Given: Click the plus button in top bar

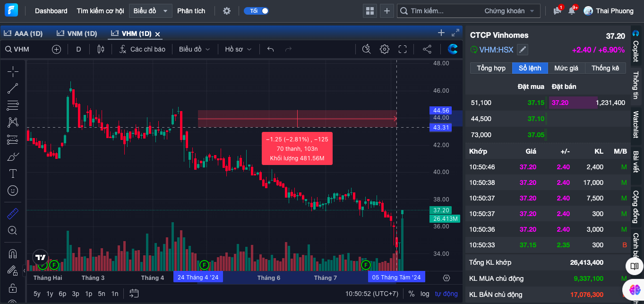Looking at the screenshot, I should (x=387, y=11).
